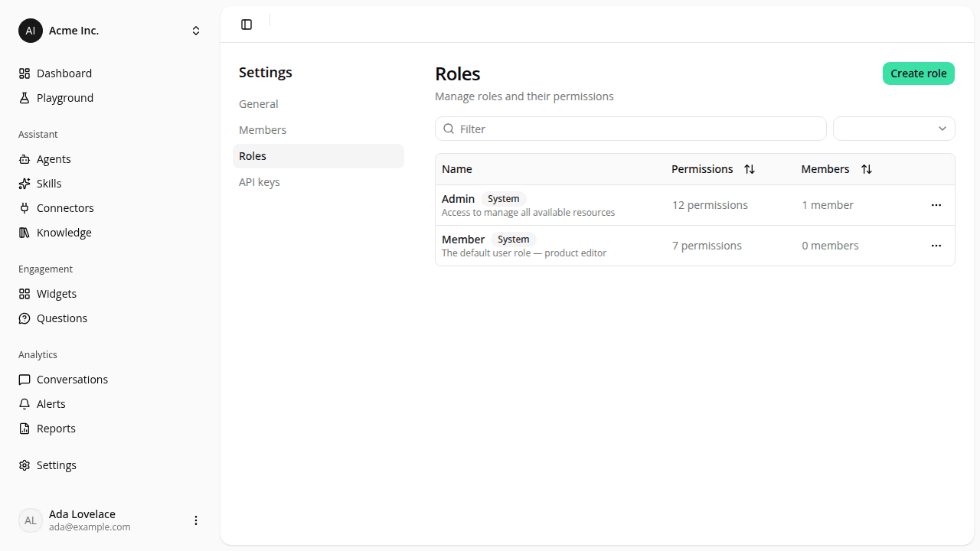Open Admin role actions menu

(x=936, y=205)
